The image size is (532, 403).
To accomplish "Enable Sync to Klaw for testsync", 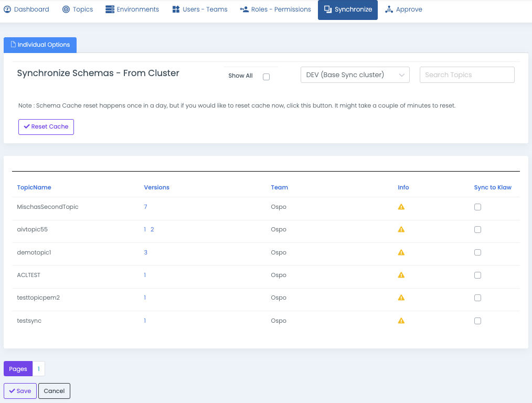I will (x=477, y=321).
